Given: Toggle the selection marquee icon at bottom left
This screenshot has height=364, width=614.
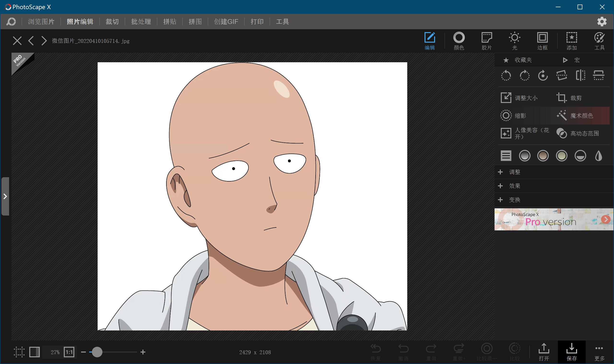Looking at the screenshot, I should coord(19,352).
